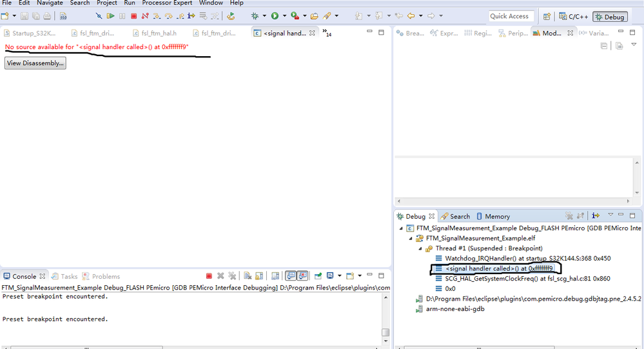Click the Suspend (pause) debug icon
The height and width of the screenshot is (349, 644).
(122, 16)
